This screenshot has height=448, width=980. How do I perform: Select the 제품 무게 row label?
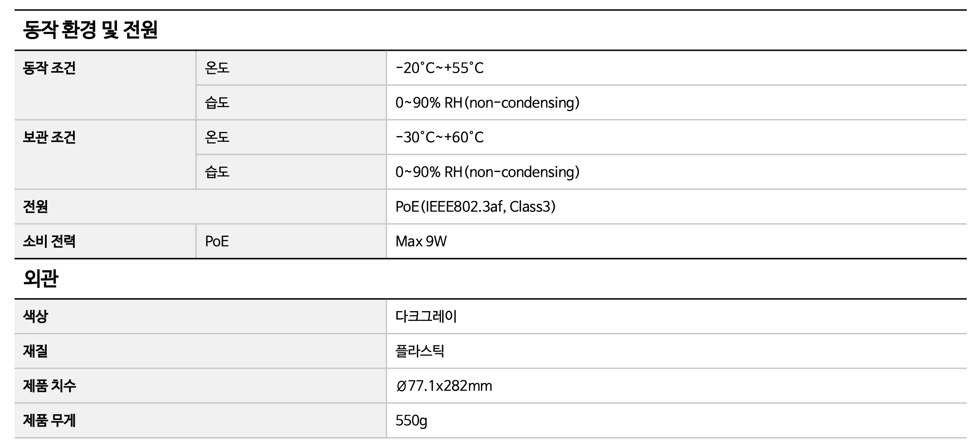point(49,420)
